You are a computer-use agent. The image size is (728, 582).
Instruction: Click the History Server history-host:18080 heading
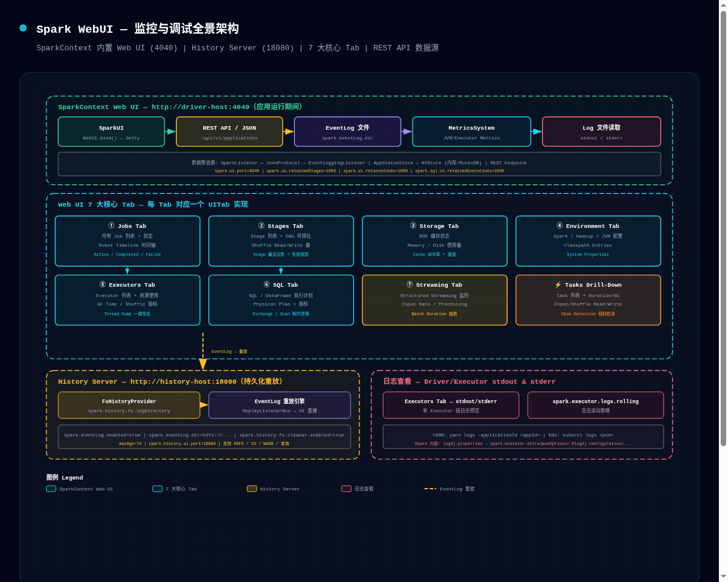click(x=170, y=382)
